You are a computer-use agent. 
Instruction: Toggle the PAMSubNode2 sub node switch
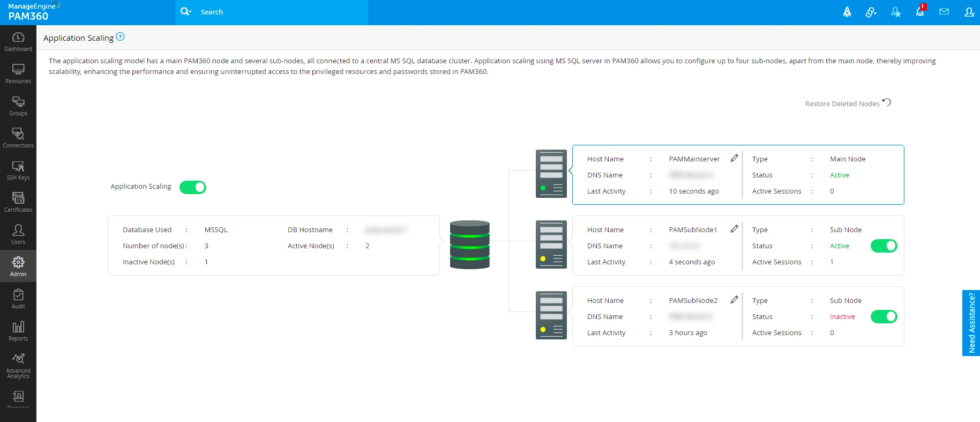[x=884, y=316]
